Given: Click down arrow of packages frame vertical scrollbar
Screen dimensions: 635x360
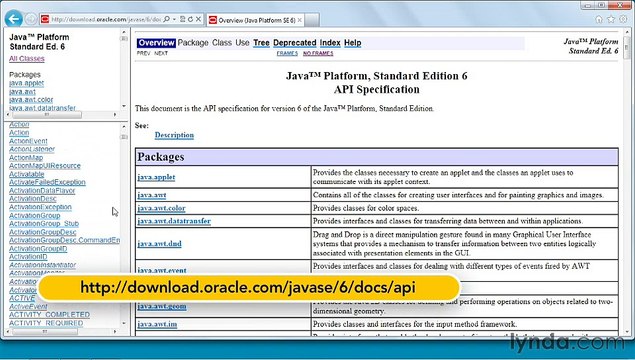Looking at the screenshot, I should pyautogui.click(x=124, y=107).
